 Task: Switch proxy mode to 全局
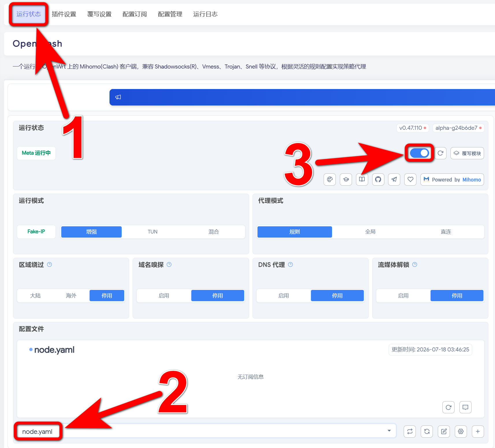pos(370,232)
